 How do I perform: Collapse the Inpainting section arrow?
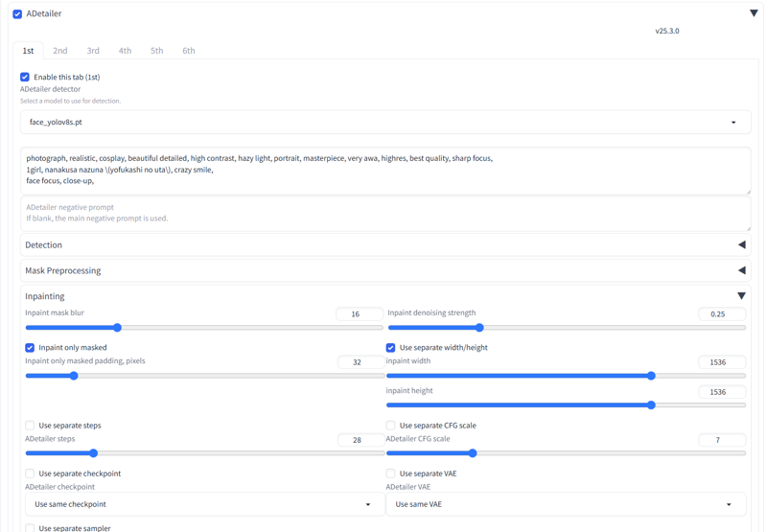coord(741,296)
